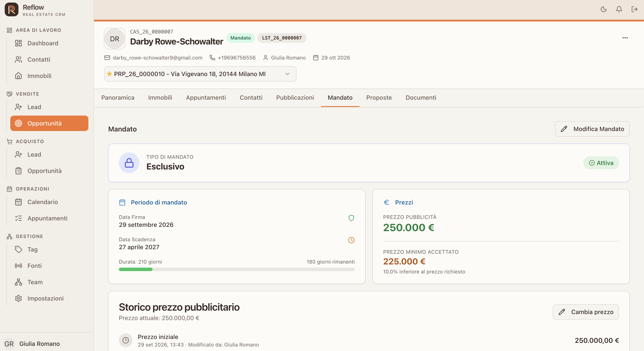Screen dimensions: 644x351
Task: Open Opportunità under Acquisto
Action: [x=49, y=171]
